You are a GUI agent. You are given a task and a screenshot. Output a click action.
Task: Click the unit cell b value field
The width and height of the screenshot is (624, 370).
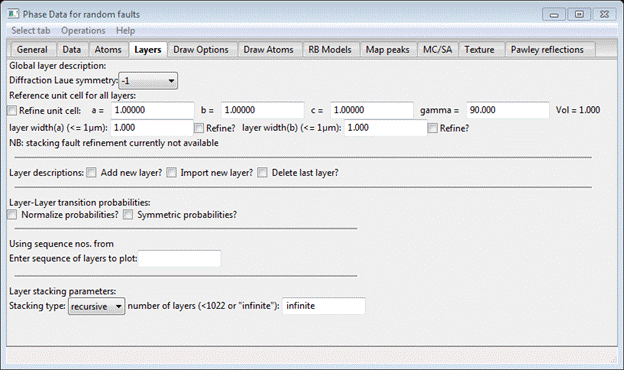[262, 110]
